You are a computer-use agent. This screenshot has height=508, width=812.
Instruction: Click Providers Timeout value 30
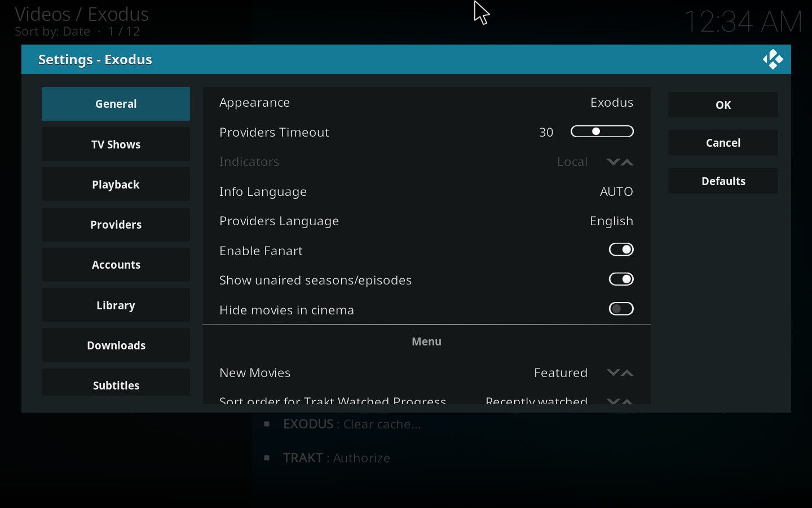point(546,132)
